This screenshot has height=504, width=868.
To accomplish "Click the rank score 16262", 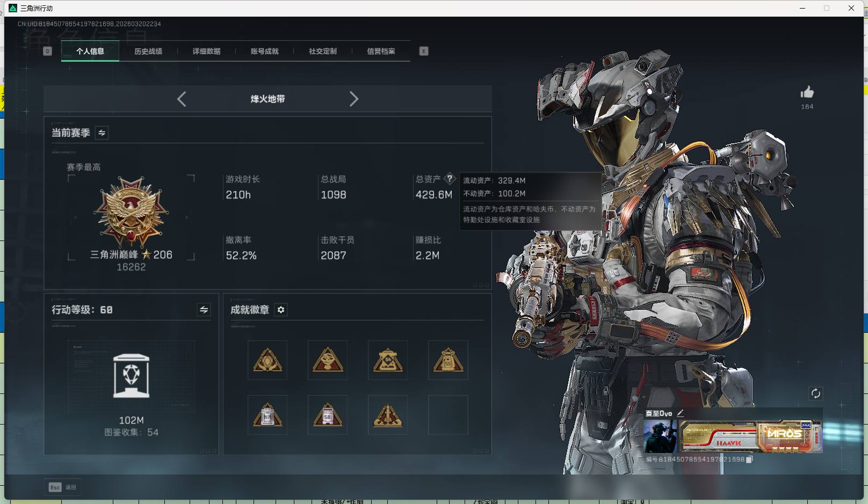I will click(131, 267).
